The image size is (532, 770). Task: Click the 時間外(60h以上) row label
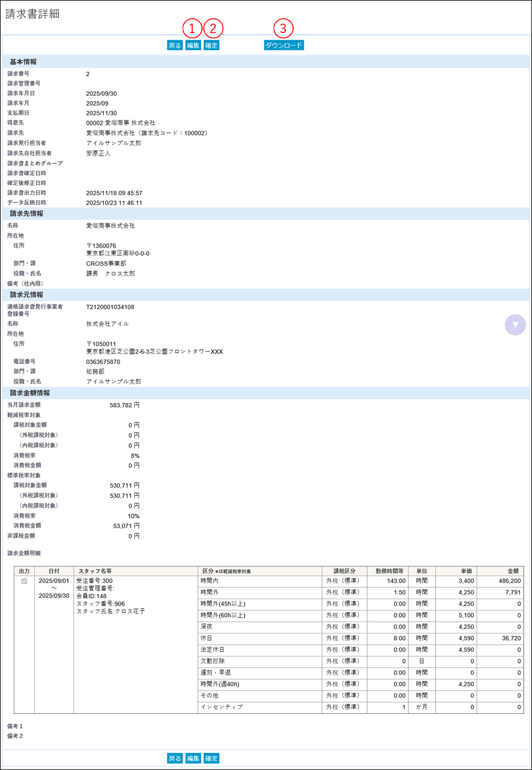point(223,615)
